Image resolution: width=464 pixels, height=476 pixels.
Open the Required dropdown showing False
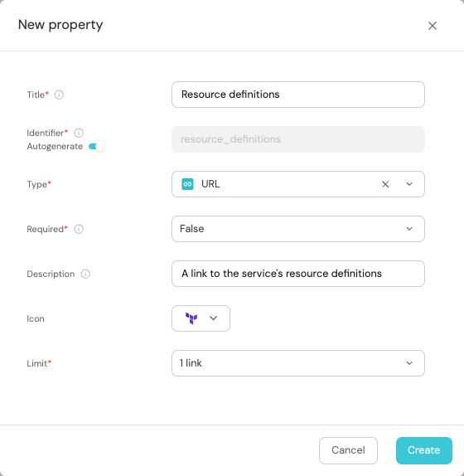298,229
